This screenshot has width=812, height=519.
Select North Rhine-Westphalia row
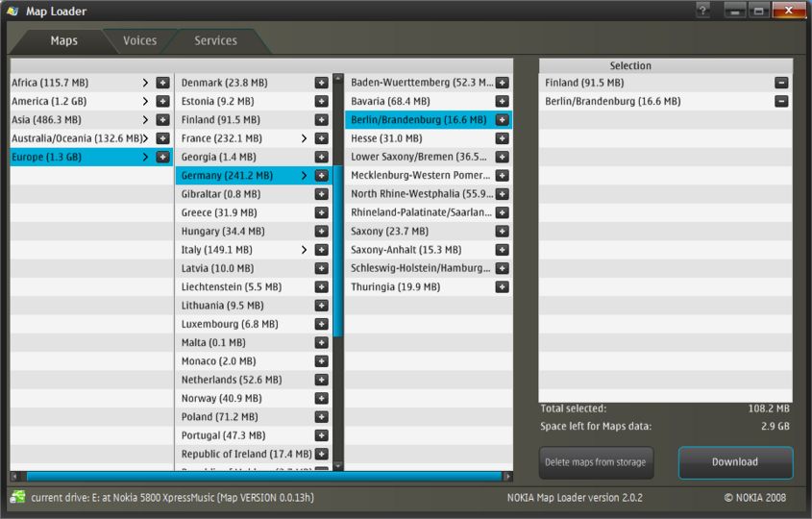click(x=429, y=194)
